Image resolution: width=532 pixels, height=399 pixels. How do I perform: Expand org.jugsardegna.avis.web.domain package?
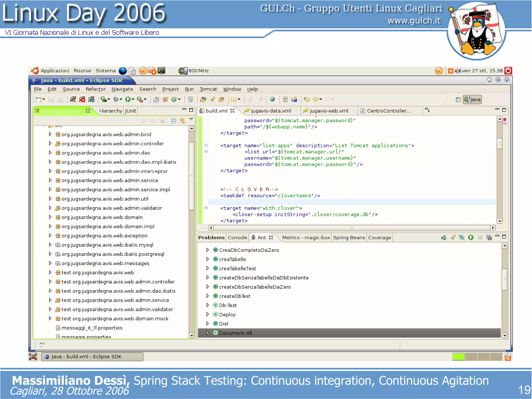click(50, 217)
